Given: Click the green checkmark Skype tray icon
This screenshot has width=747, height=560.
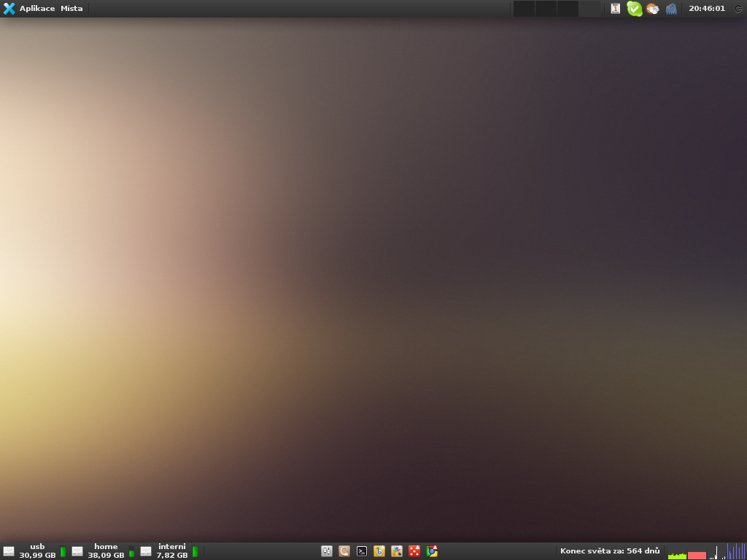Looking at the screenshot, I should point(635,9).
